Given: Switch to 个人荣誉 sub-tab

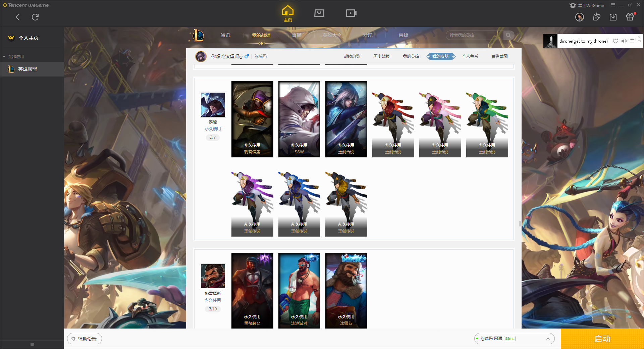Looking at the screenshot, I should pos(470,56).
